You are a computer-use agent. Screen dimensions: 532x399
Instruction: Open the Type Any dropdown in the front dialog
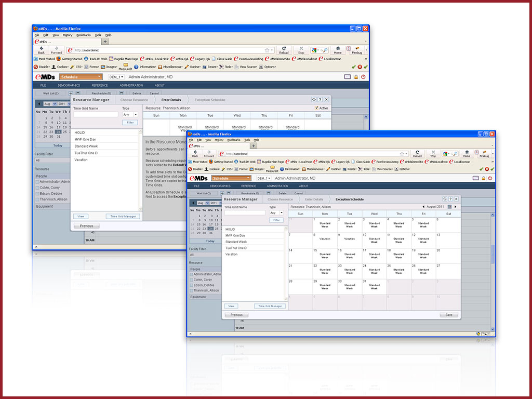point(276,212)
